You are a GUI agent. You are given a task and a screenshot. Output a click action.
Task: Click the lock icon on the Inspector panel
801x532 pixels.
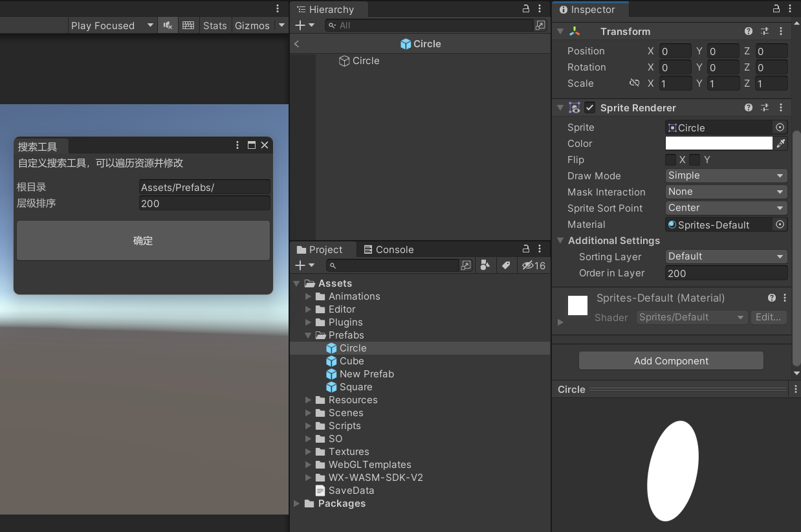776,10
